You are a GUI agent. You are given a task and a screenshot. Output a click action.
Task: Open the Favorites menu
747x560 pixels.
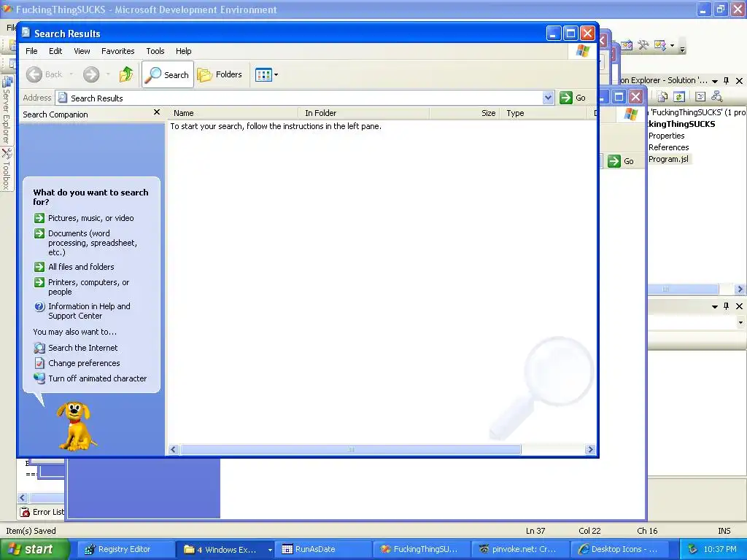[x=117, y=51]
